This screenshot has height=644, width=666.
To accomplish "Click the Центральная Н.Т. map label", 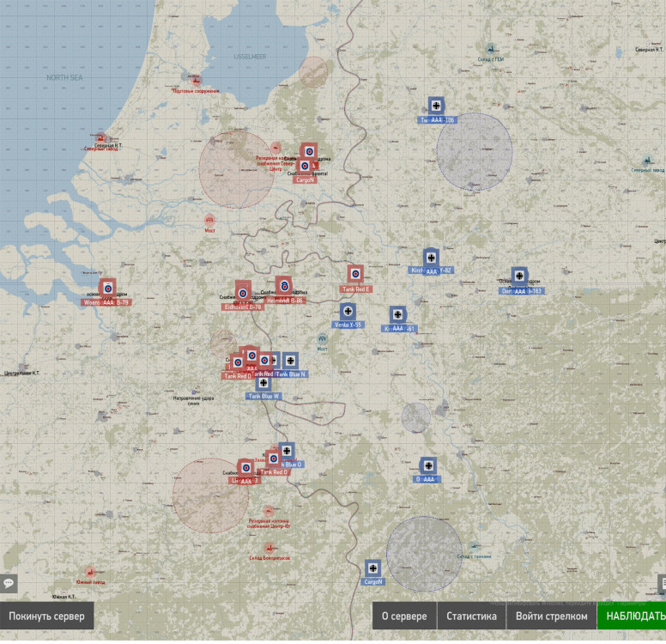I will click(x=21, y=374).
